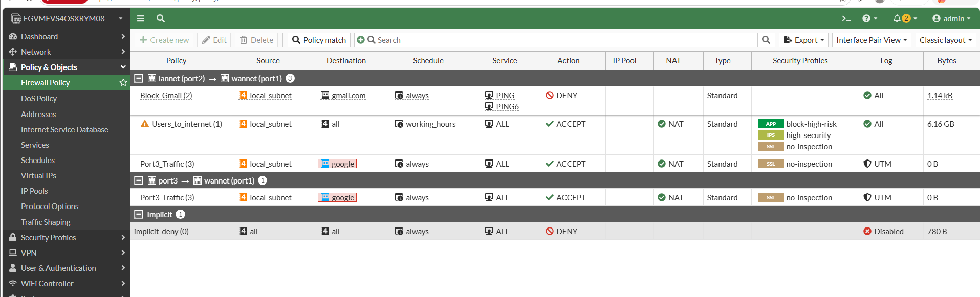This screenshot has height=297, width=980.
Task: Click the warning icon on Users_to_internet policy
Action: (145, 124)
